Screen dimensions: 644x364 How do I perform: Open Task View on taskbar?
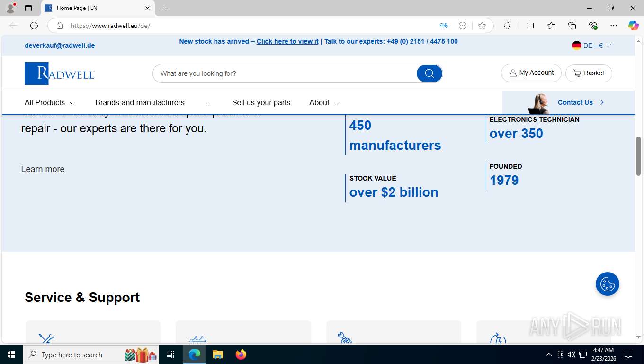point(170,355)
